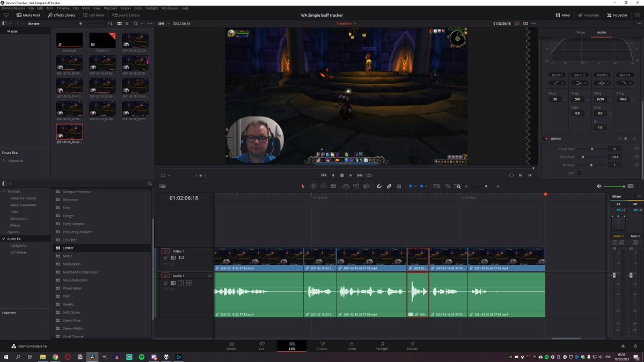
Task: Click the Insert Clip tool icon
Action: pyautogui.click(x=346, y=186)
